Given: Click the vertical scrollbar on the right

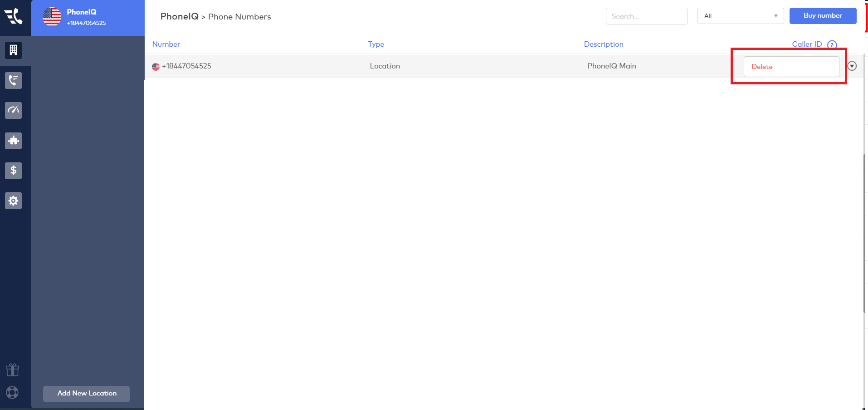Looking at the screenshot, I should click(x=865, y=234).
